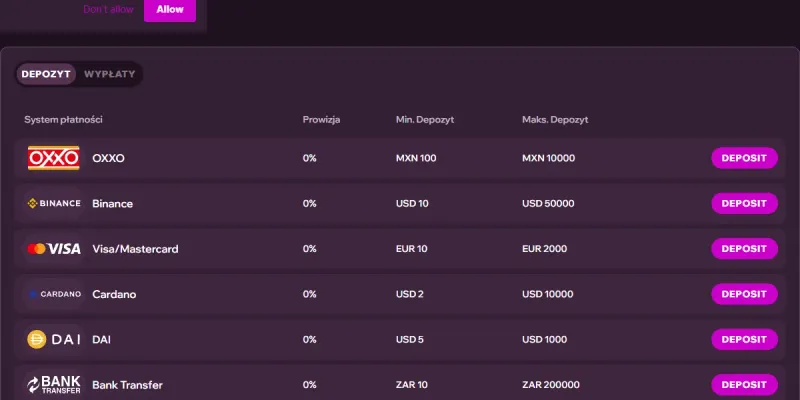Deposit using Bank Transfer
The width and height of the screenshot is (800, 400).
(x=744, y=385)
